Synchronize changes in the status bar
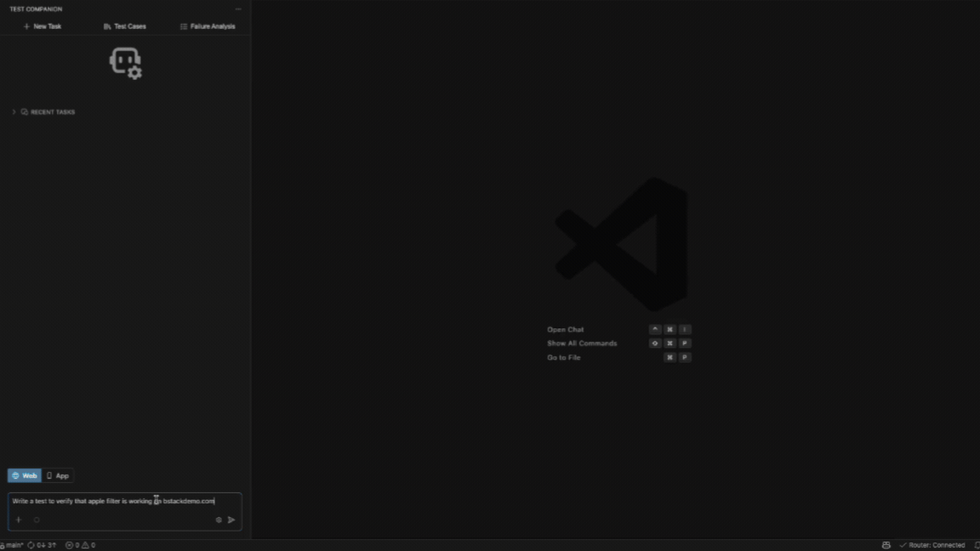 (x=42, y=545)
